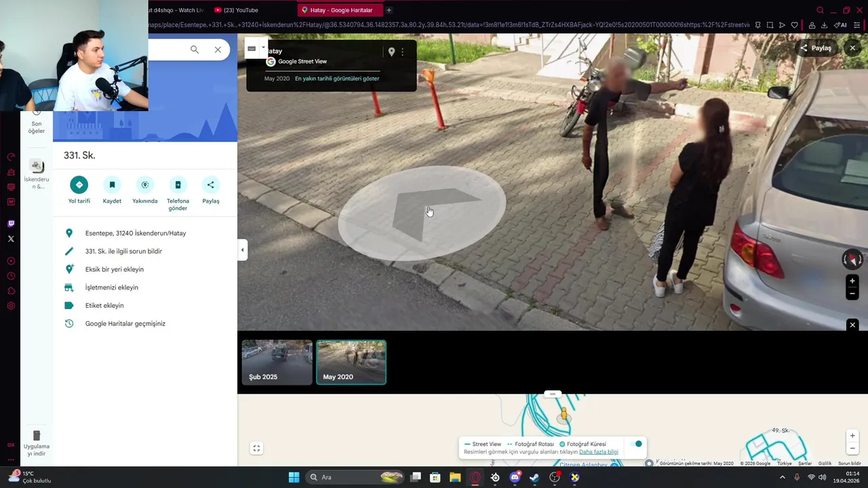The width and height of the screenshot is (868, 488).
Task: Click the Telefona gönder icon
Action: click(178, 184)
